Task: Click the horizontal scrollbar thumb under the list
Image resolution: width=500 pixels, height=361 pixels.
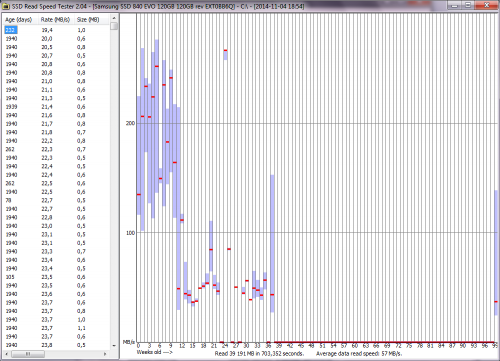Action: coord(27,354)
